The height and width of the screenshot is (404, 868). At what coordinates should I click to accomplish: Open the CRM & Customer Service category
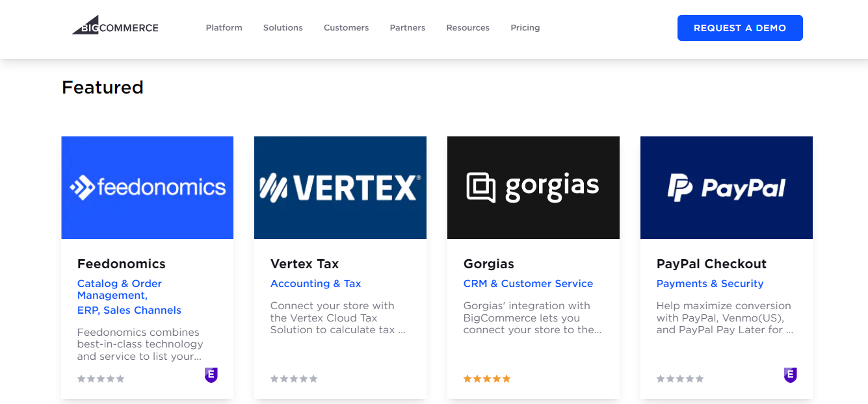pyautogui.click(x=528, y=283)
